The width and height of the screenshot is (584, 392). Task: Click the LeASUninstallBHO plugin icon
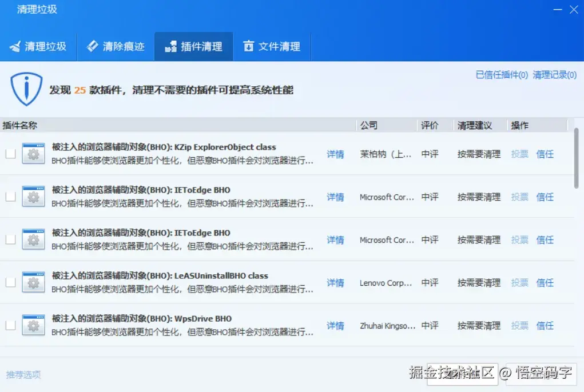point(33,282)
